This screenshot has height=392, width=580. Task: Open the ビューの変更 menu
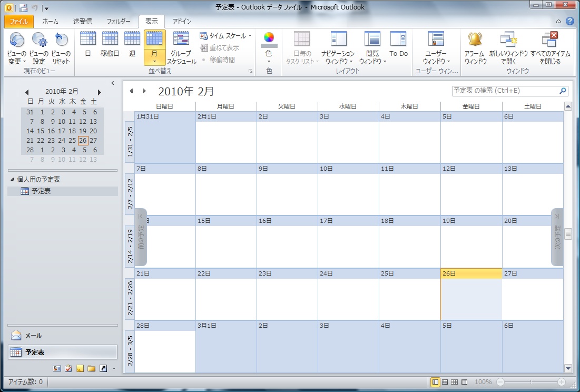click(x=17, y=49)
